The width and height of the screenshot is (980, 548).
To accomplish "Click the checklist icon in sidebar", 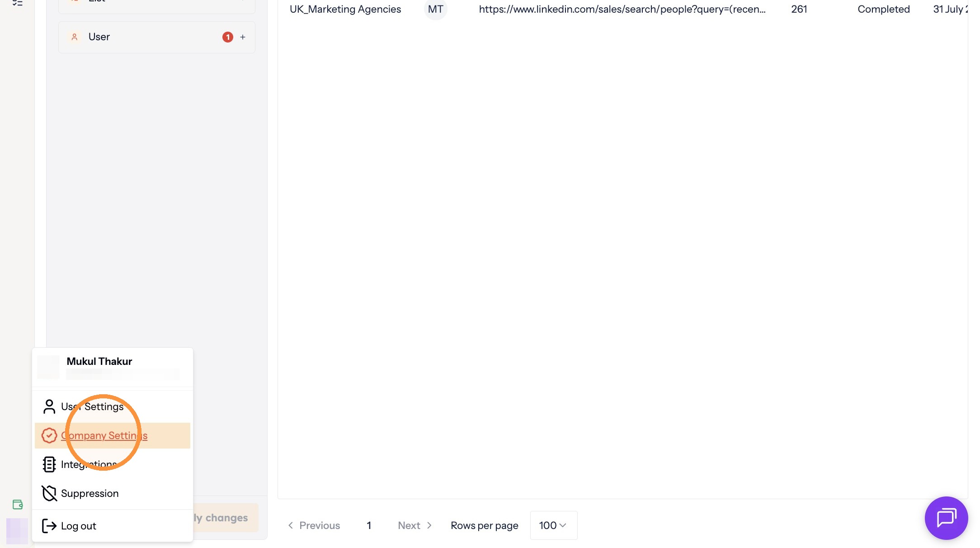I will pos(18,3).
